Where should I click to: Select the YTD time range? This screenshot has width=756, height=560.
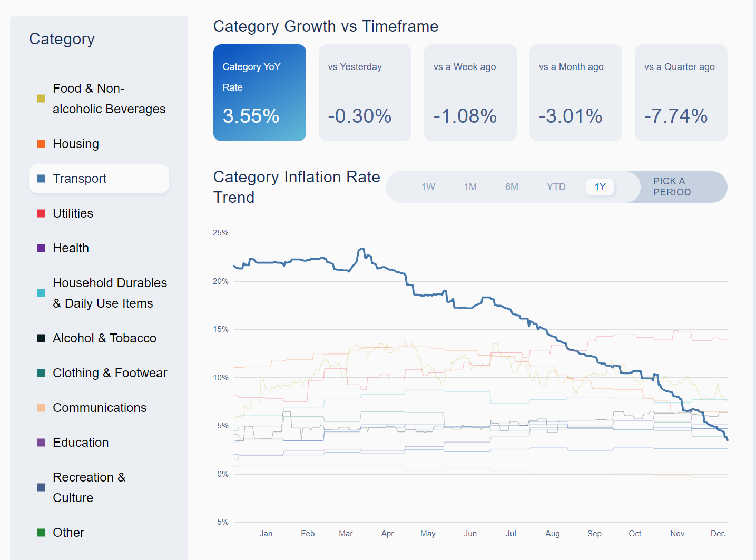point(556,187)
